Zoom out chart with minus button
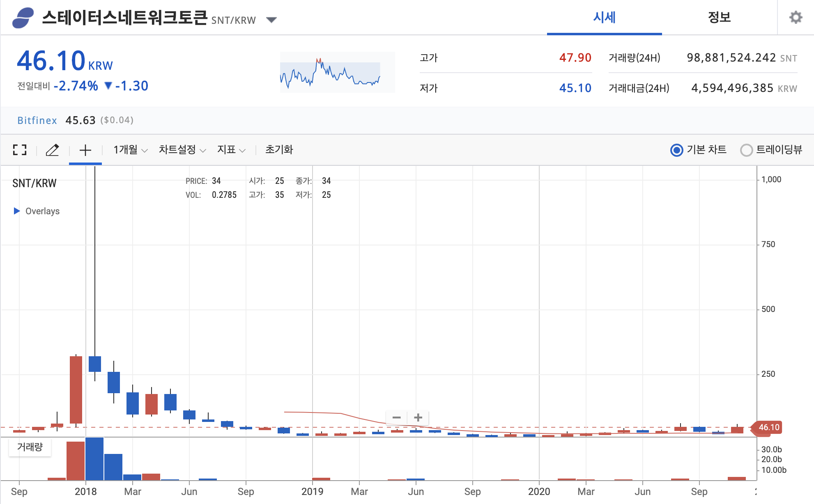 click(396, 417)
